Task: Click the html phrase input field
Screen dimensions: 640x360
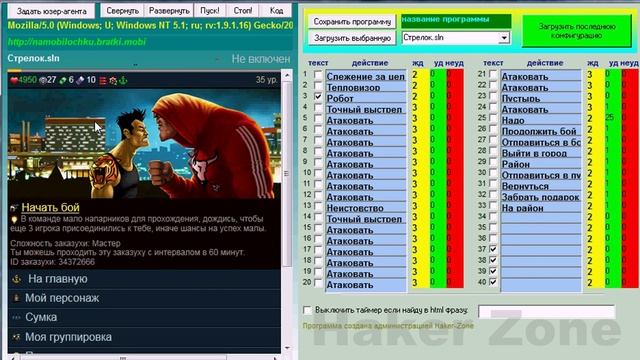Action: point(547,311)
